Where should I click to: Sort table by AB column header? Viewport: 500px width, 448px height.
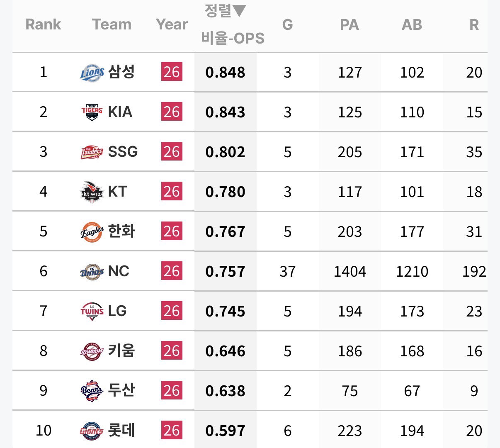(412, 24)
